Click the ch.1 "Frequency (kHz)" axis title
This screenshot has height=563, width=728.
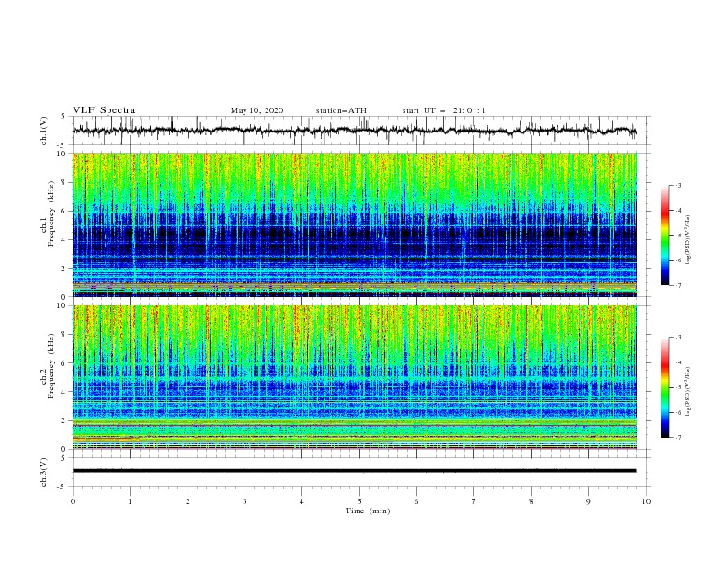51,214
